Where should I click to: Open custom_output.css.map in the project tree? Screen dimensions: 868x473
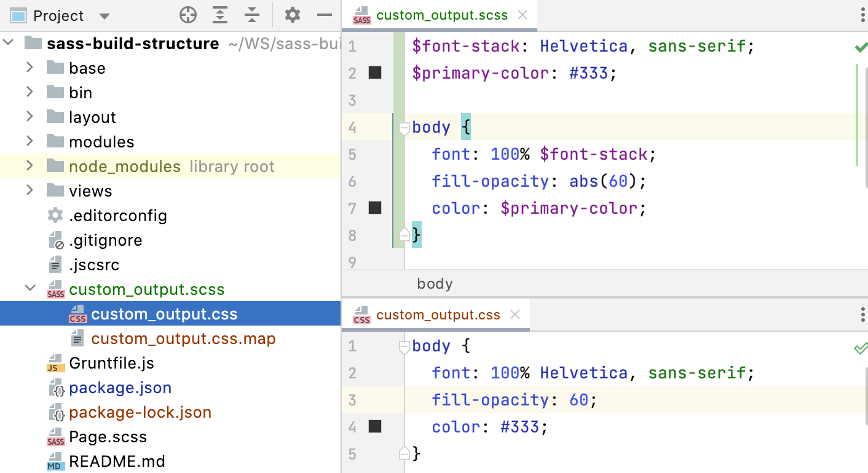point(183,338)
